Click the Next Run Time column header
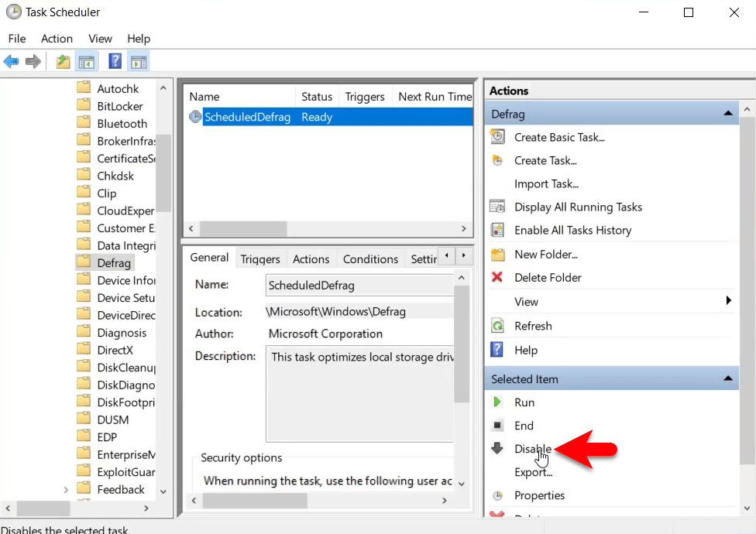 [435, 96]
